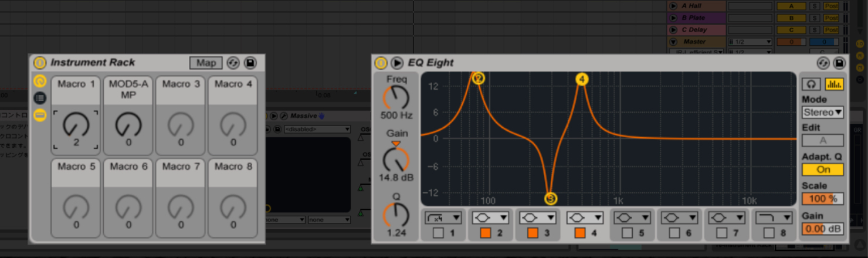Save the Instrument Rack preset with disk icon

[250, 63]
